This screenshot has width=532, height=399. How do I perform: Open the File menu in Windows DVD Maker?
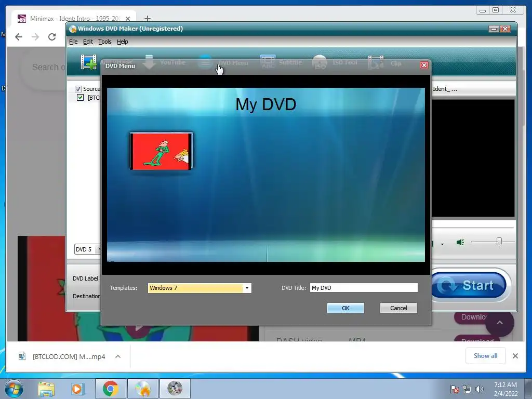point(73,42)
